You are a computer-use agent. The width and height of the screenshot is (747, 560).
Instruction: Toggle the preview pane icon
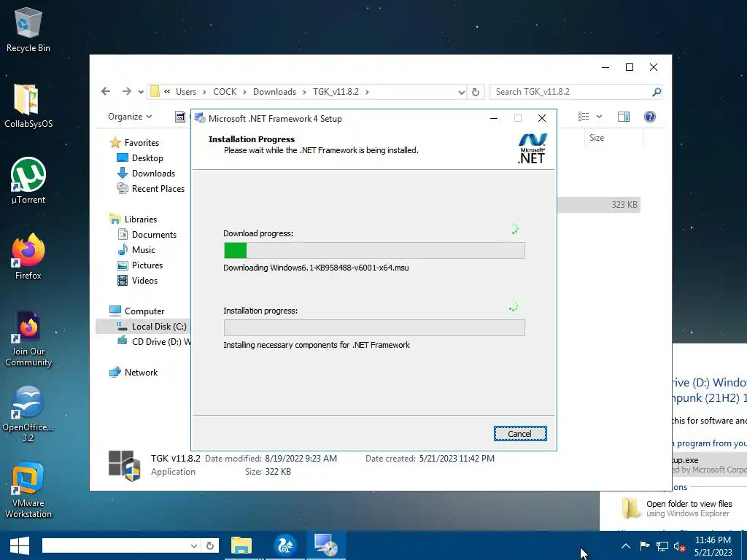pos(624,117)
